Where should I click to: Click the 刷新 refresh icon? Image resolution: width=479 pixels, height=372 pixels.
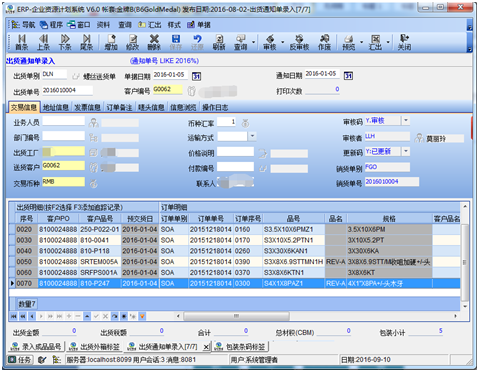pos(219,42)
